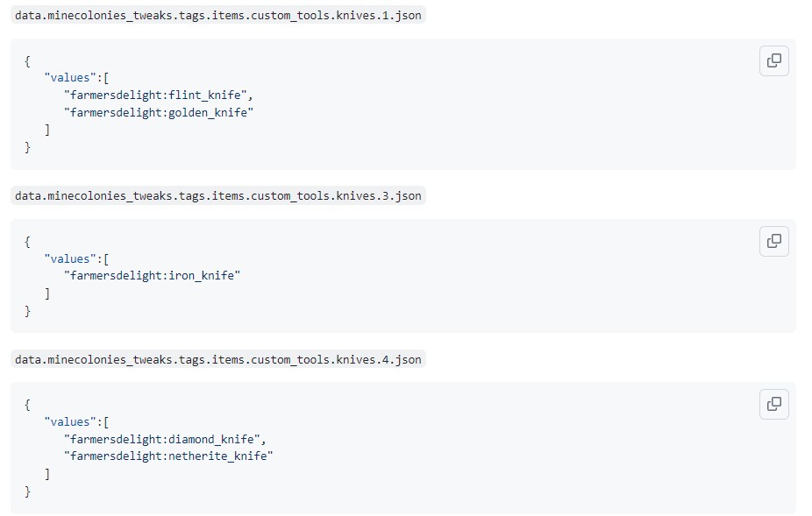Copy the knives.4.json code block

[x=773, y=404]
